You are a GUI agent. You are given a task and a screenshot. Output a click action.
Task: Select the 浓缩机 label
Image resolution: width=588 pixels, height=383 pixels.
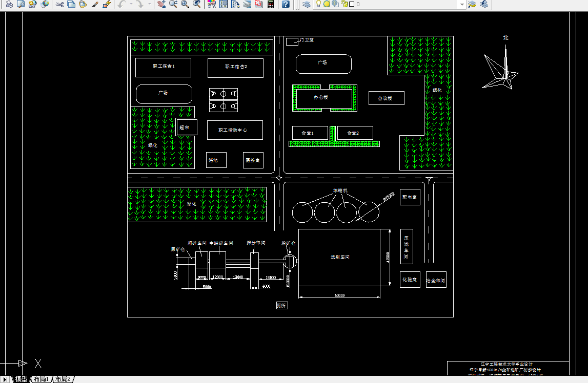[x=340, y=190]
